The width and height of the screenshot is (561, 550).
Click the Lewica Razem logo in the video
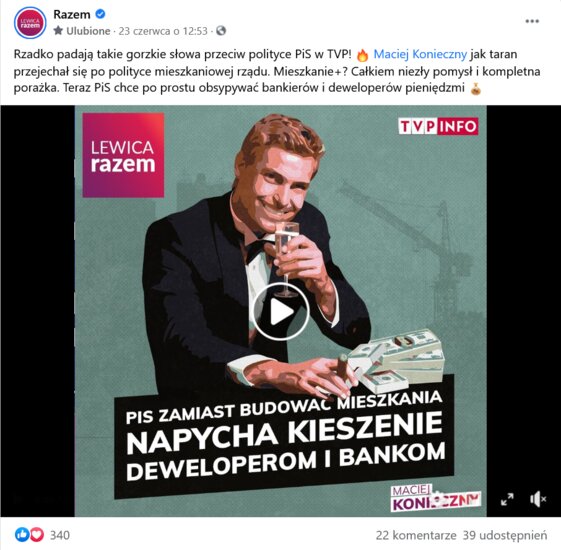pos(123,155)
